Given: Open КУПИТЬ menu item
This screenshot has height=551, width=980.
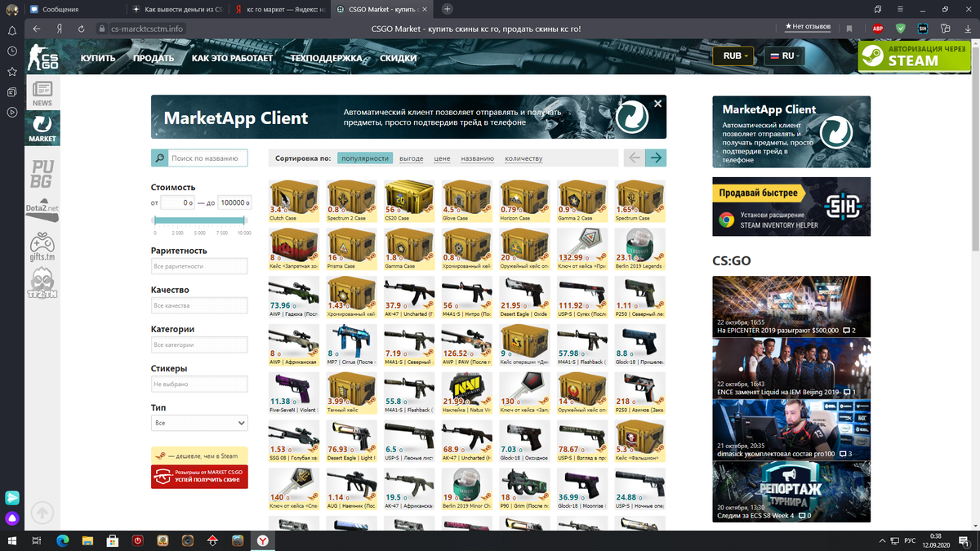Looking at the screenshot, I should pos(98,58).
